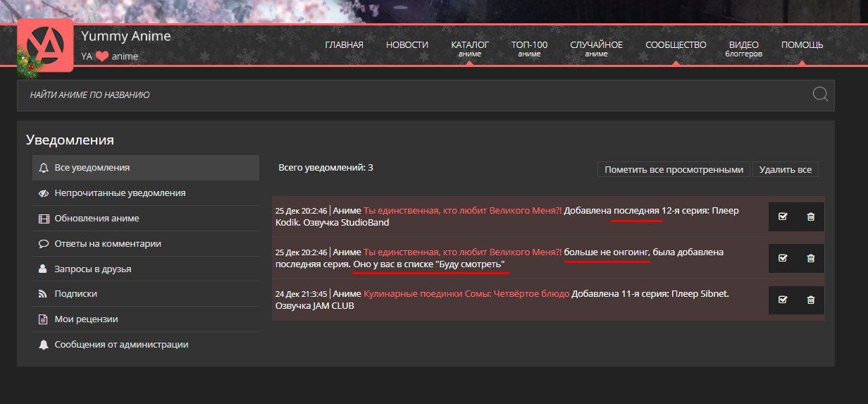Mark the 'больше не онгоинг' notification as viewed
Image resolution: width=868 pixels, height=404 pixels.
[x=783, y=258]
